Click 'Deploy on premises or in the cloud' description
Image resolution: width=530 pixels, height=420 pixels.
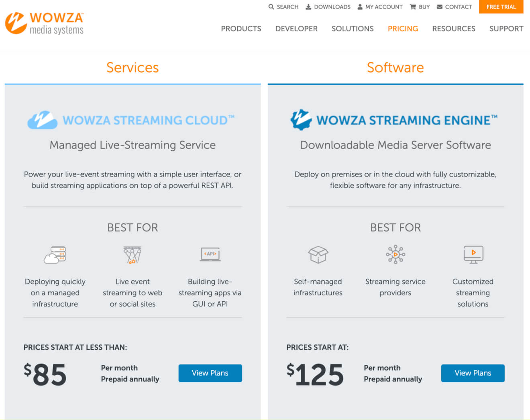click(395, 180)
